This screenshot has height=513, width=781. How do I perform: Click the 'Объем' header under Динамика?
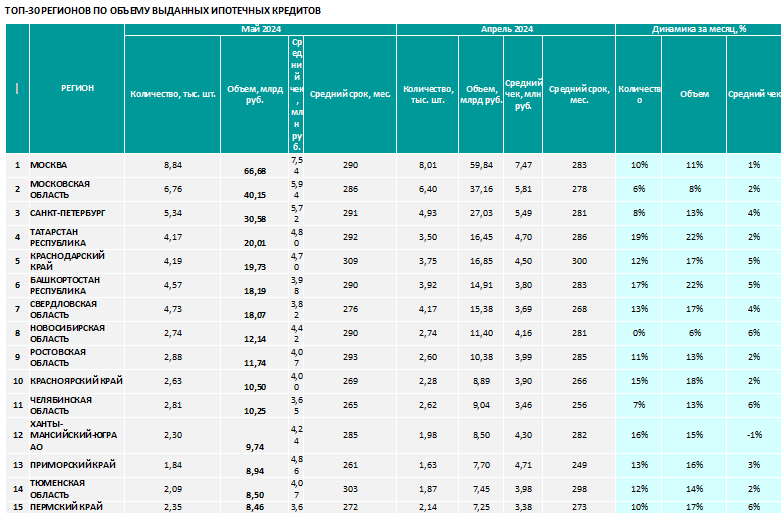(694, 94)
